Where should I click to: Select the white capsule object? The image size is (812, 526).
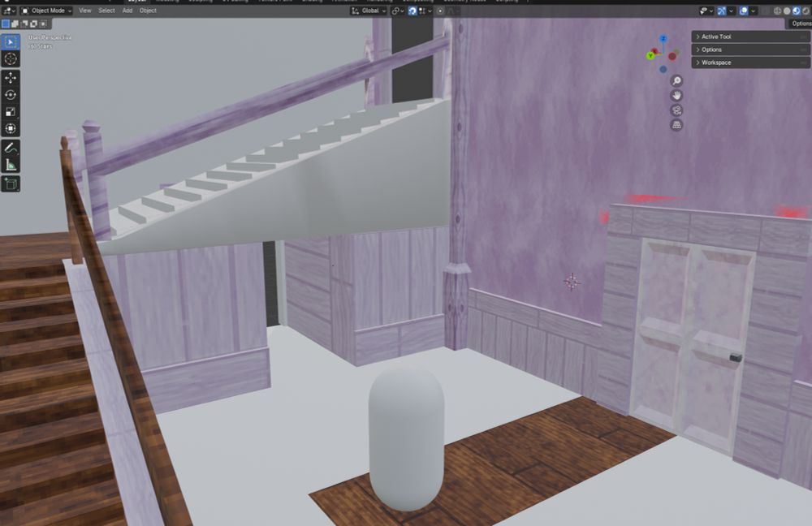(406, 439)
